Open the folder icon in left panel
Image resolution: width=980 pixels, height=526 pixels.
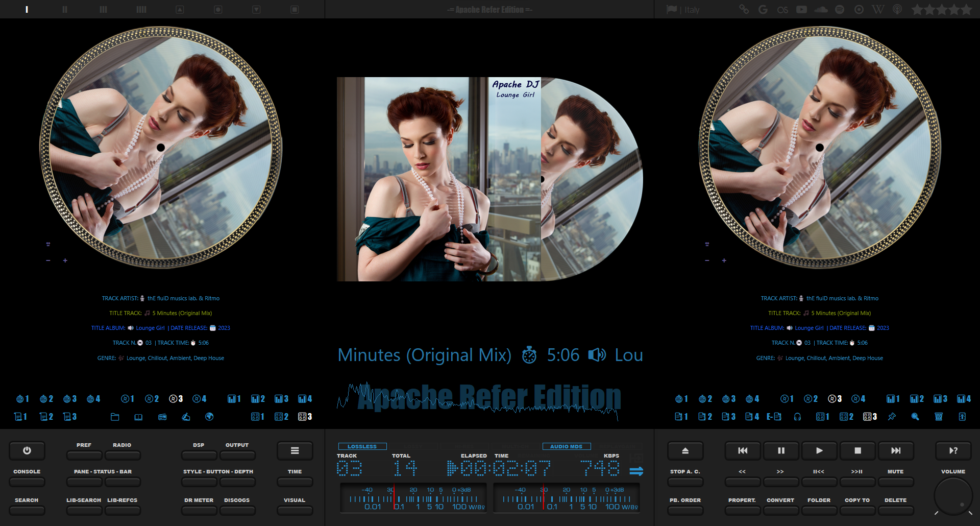click(x=115, y=417)
